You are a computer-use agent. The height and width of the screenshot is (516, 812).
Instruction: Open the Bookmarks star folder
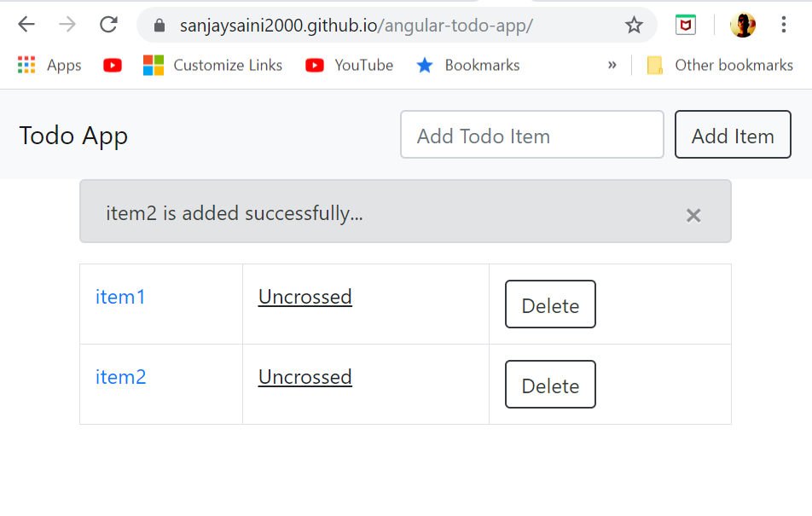(467, 65)
